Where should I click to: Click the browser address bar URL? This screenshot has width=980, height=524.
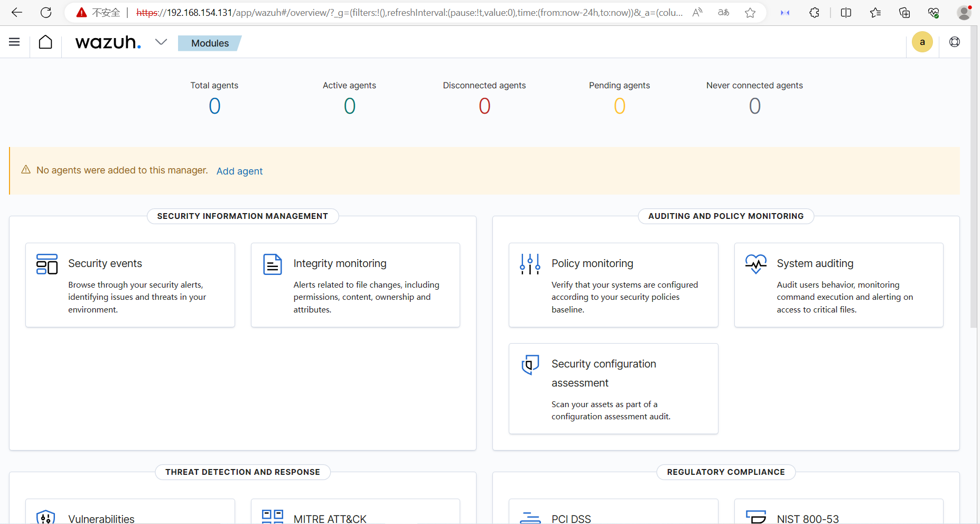[409, 13]
